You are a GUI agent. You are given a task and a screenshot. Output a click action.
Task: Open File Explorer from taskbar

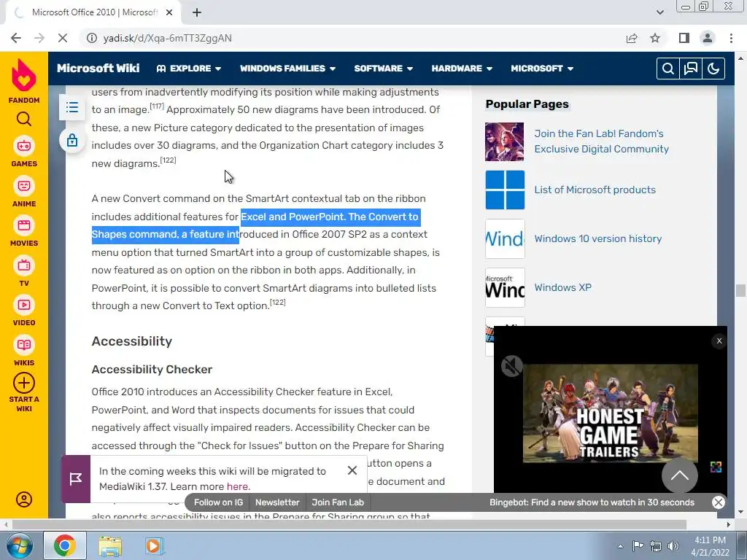coord(110,545)
